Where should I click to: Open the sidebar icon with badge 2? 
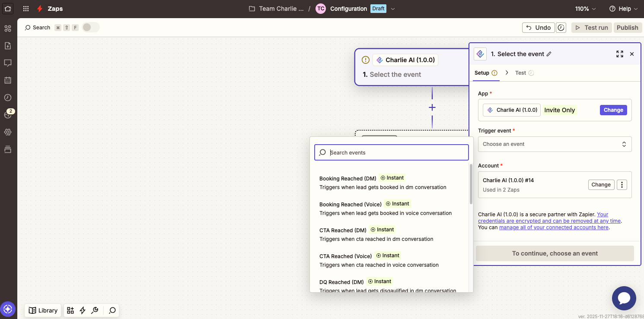pyautogui.click(x=8, y=114)
